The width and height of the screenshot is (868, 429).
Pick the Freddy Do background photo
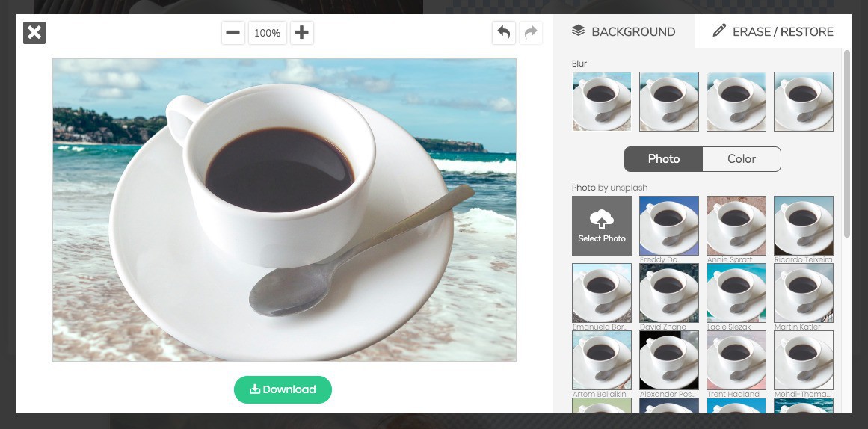[668, 226]
